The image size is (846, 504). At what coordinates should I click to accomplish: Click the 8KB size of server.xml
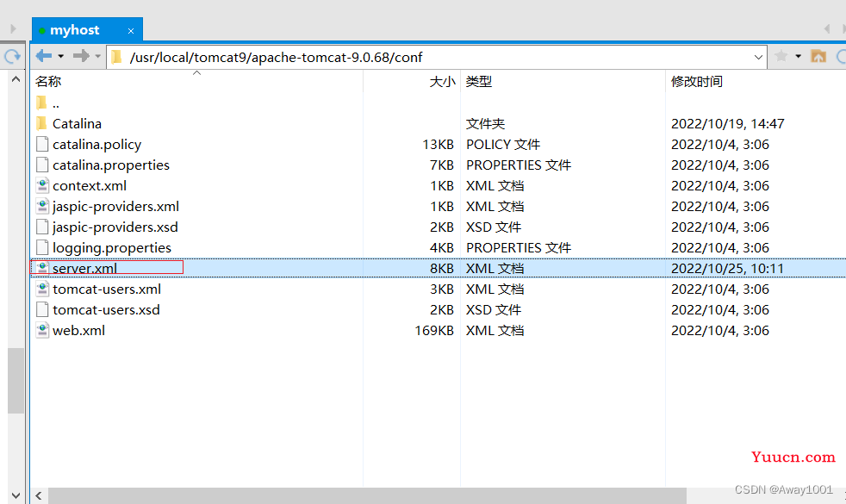tap(442, 268)
